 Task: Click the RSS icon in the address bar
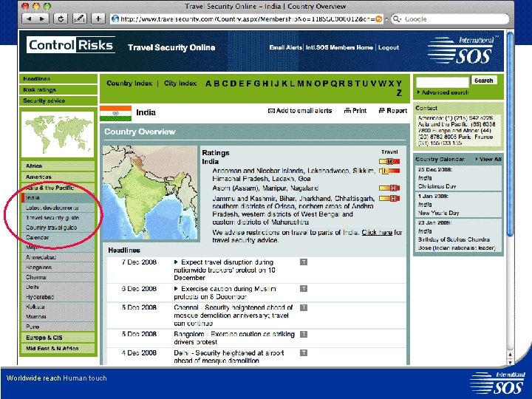click(x=378, y=19)
